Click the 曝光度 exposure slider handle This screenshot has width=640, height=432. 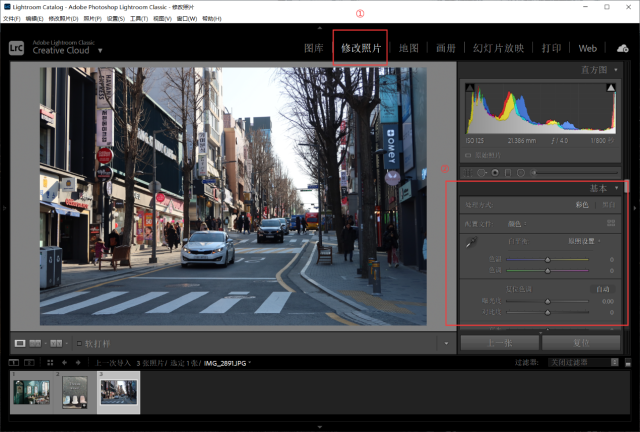(x=547, y=301)
